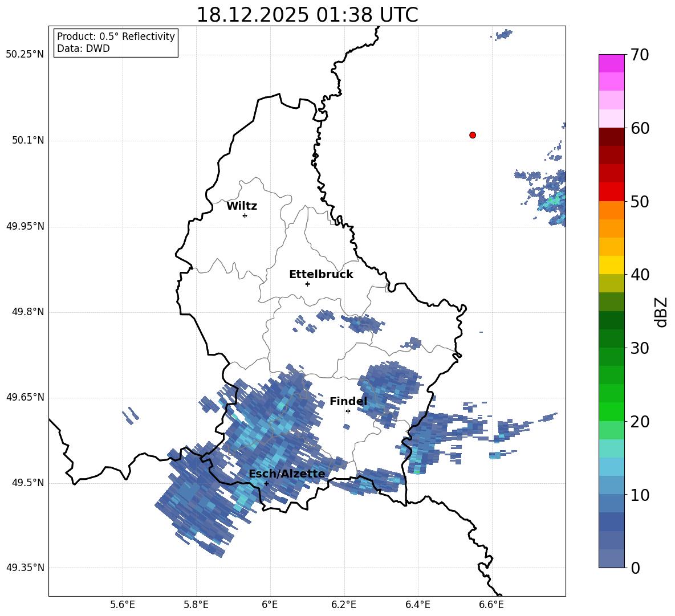This screenshot has height=616, width=675.
Task: Click the colorbar tick label 70
Action: [640, 55]
